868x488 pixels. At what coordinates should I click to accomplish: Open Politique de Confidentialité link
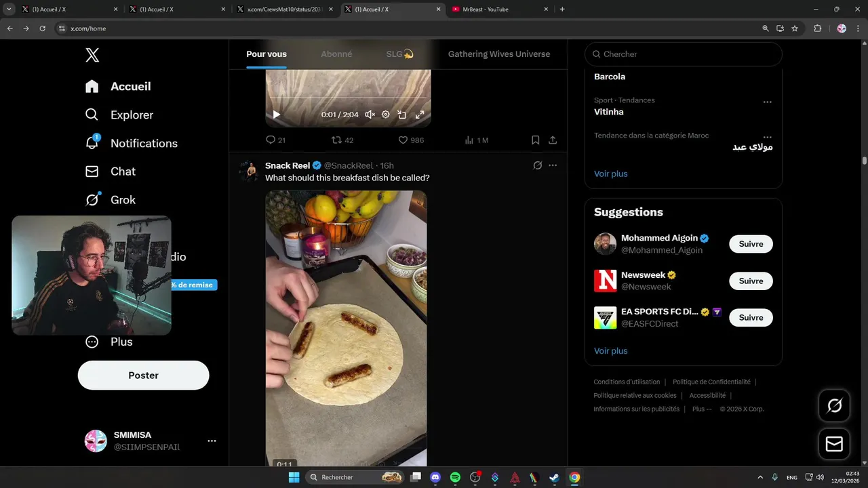pos(711,382)
